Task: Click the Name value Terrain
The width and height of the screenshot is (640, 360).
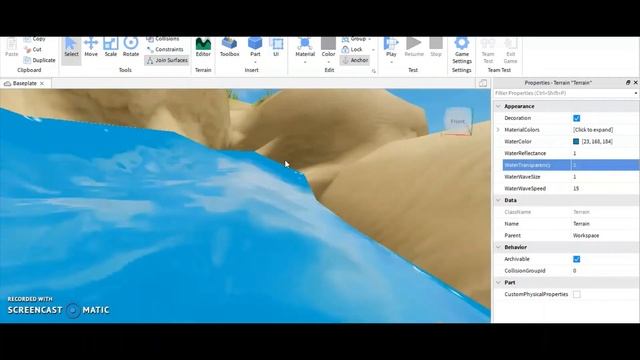Action: point(581,224)
